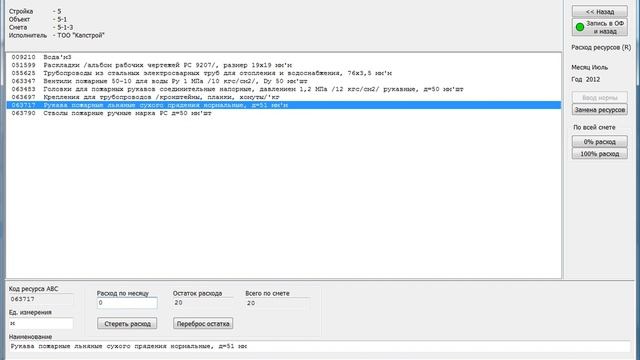Image resolution: width=640 pixels, height=360 pixels.
Task: Click the 'Ед. измерения' field
Action: [x=41, y=323]
